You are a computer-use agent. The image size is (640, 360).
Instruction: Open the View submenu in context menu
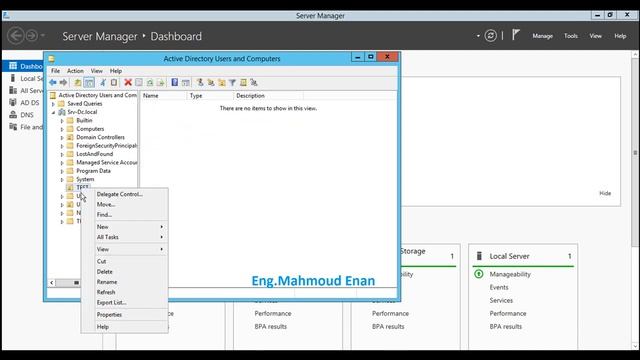point(130,249)
